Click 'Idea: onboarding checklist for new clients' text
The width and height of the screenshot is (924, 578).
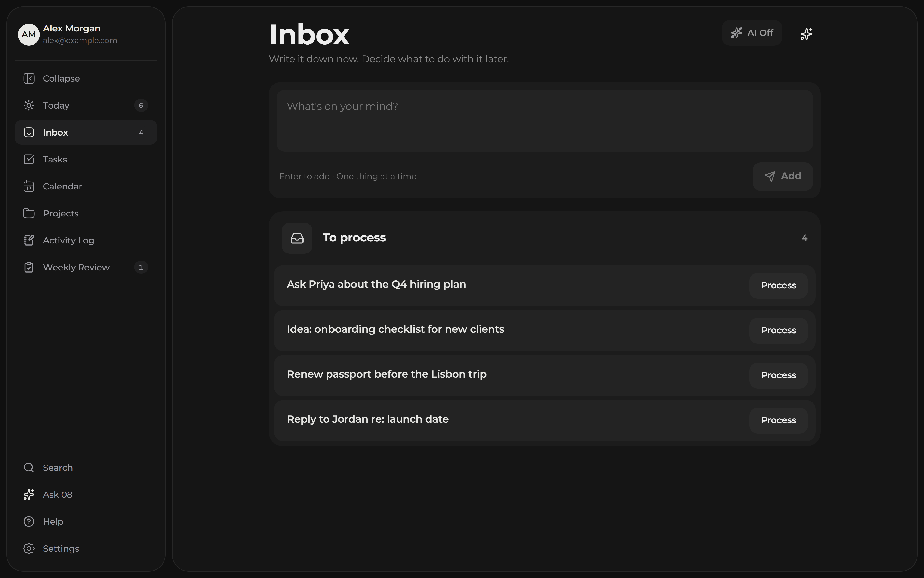[x=395, y=329]
